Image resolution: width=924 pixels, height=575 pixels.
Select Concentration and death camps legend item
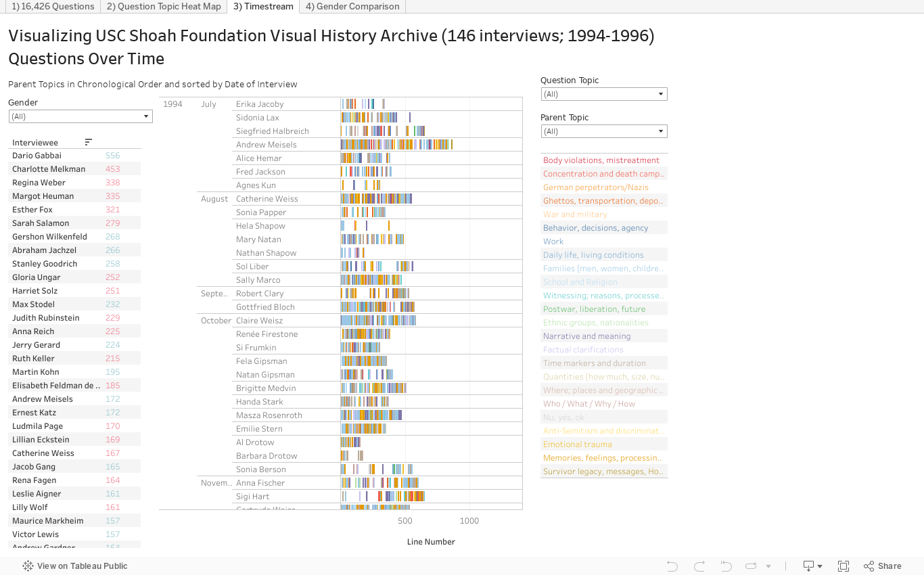click(604, 174)
